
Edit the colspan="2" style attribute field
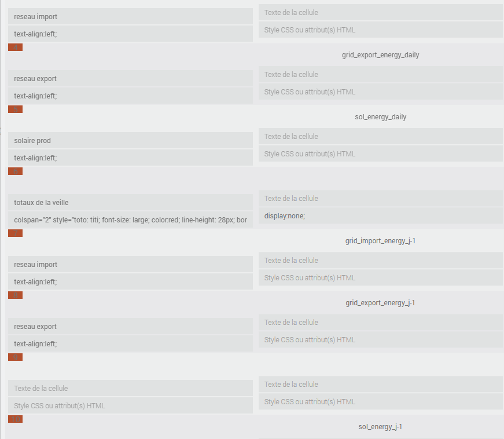(131, 220)
